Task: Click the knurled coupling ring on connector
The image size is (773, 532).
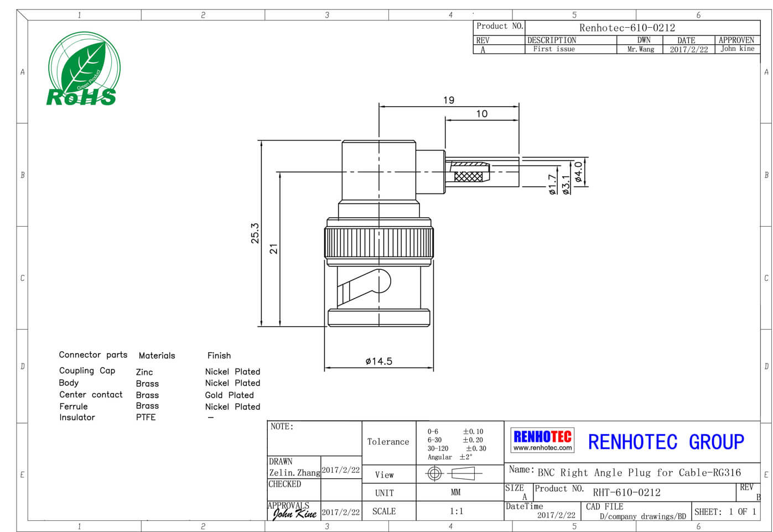Action: click(378, 243)
